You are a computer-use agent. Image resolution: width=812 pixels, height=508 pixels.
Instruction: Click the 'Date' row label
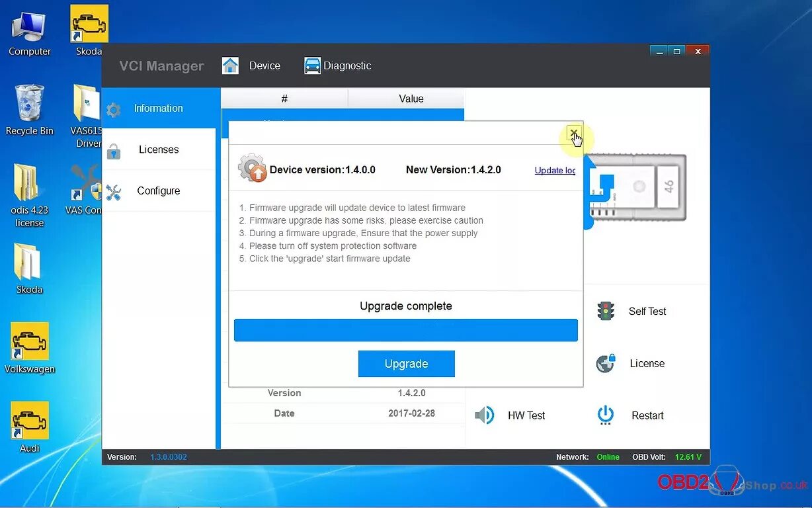(x=284, y=413)
